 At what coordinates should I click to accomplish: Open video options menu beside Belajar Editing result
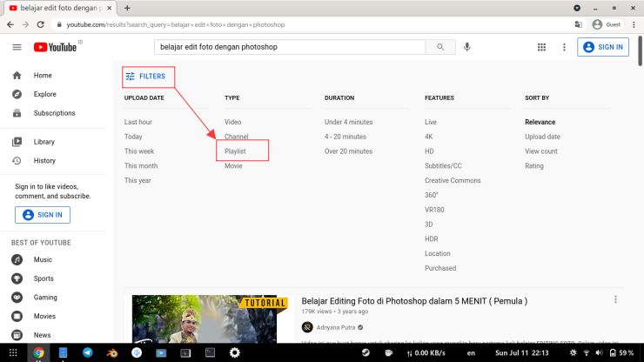(x=617, y=299)
